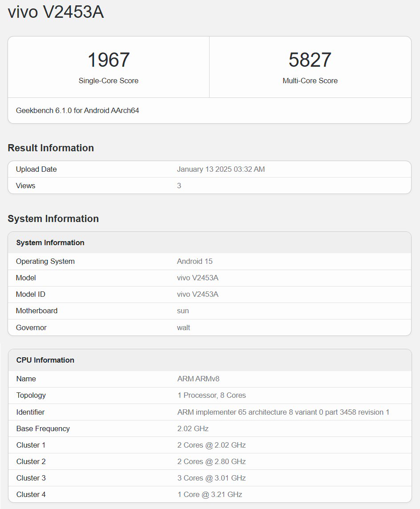Click the System Information panel header
This screenshot has width=420, height=509.
(49, 242)
